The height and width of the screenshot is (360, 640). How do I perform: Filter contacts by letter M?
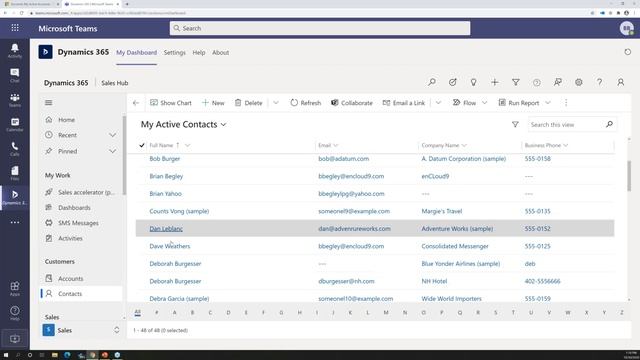pyautogui.click(x=386, y=313)
